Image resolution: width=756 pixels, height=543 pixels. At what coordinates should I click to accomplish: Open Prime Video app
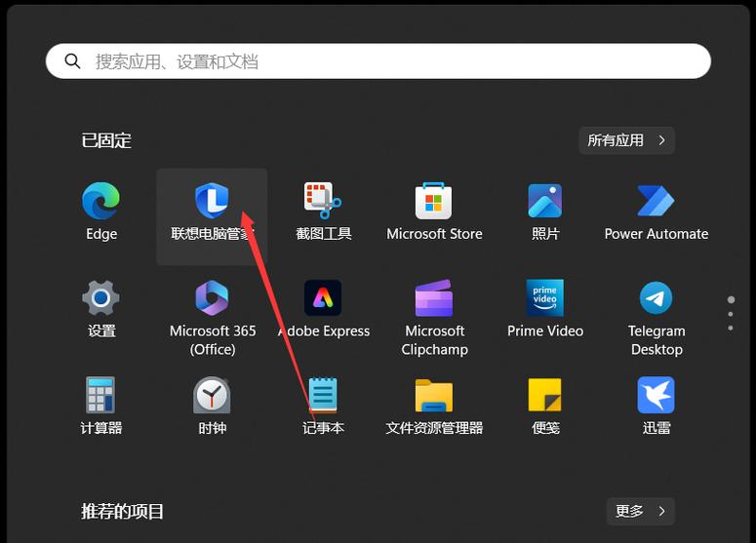click(545, 308)
